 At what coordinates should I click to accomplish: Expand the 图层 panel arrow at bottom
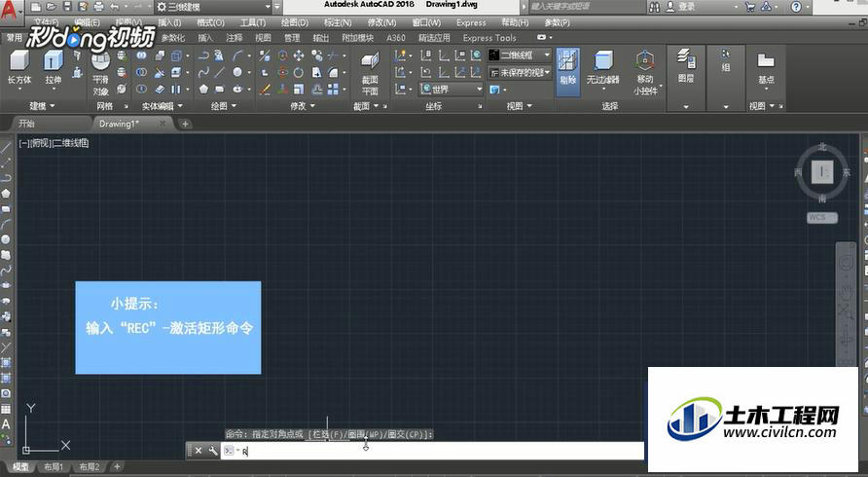coord(686,106)
